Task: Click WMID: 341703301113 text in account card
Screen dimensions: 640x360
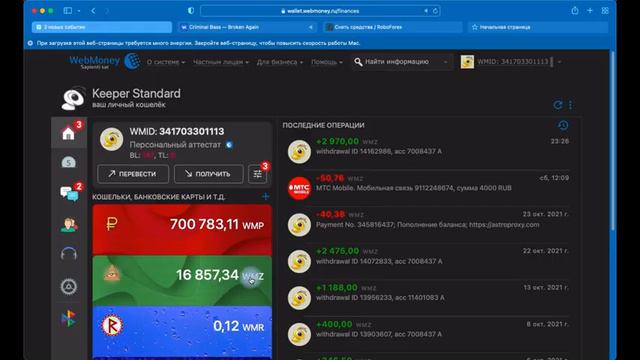Action: (x=177, y=131)
